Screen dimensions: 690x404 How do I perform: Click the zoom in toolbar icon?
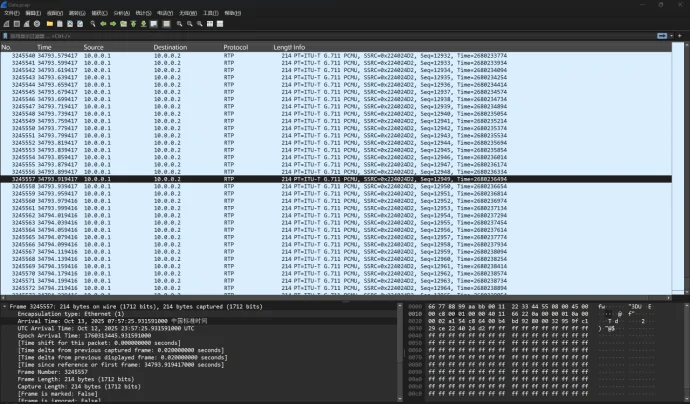coord(179,23)
